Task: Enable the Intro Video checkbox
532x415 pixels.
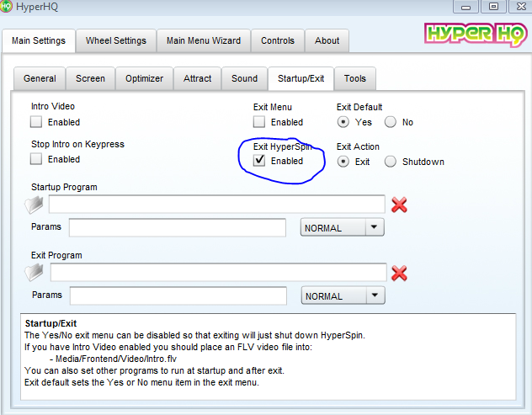Action: point(37,122)
